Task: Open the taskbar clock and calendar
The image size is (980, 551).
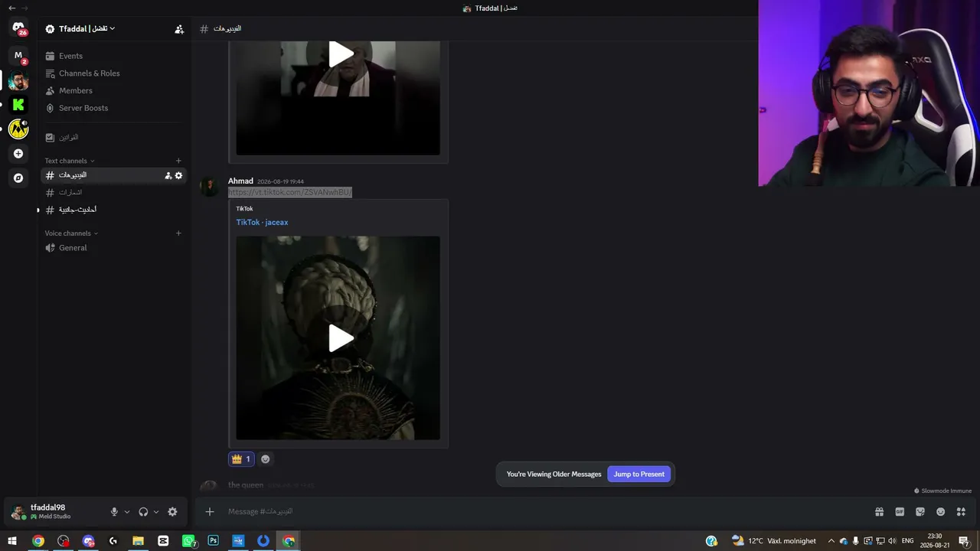Action: [x=935, y=541]
